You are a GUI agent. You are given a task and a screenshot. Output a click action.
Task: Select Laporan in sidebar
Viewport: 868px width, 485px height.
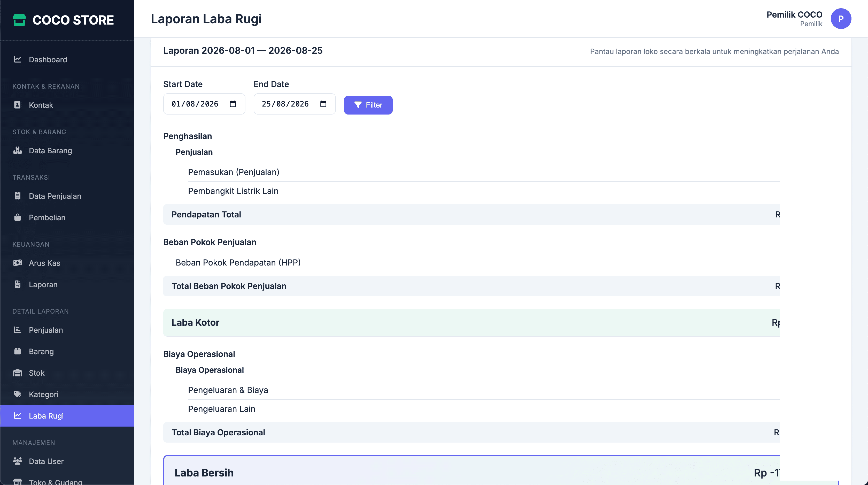[67, 284]
